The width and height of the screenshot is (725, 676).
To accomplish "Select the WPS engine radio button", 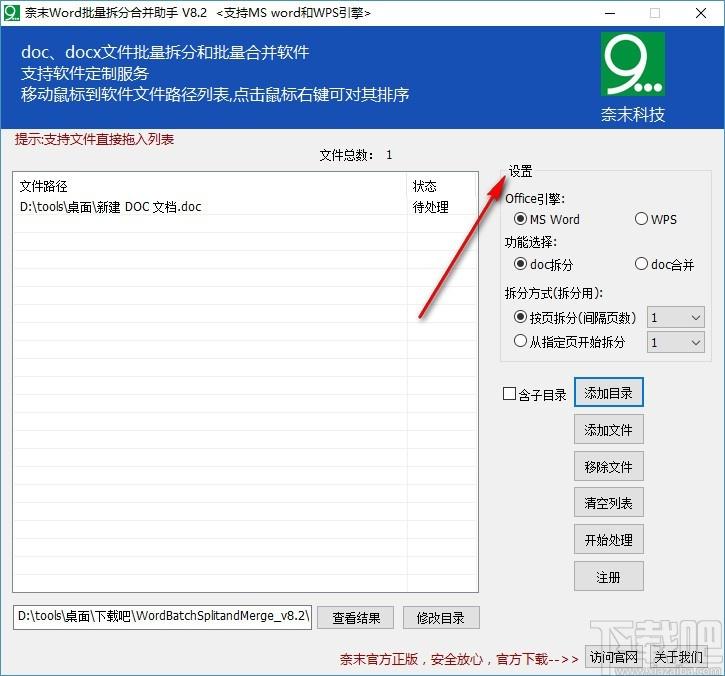I will [656, 219].
